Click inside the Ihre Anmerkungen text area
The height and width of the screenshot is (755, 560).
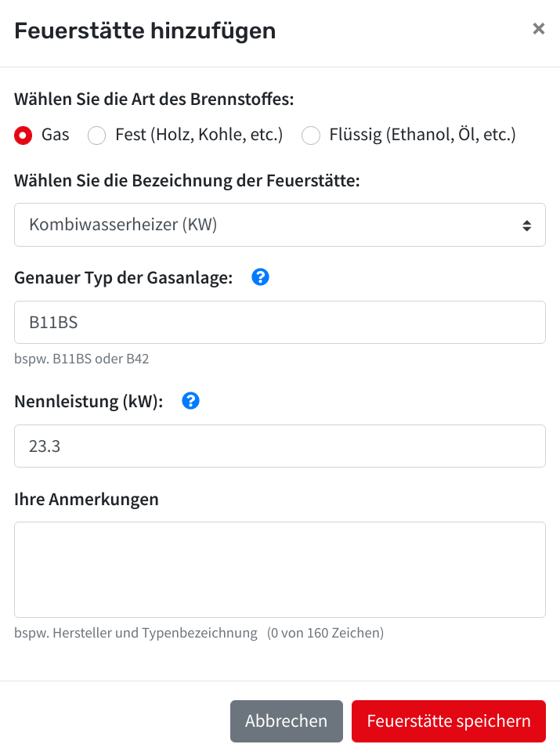(280, 569)
